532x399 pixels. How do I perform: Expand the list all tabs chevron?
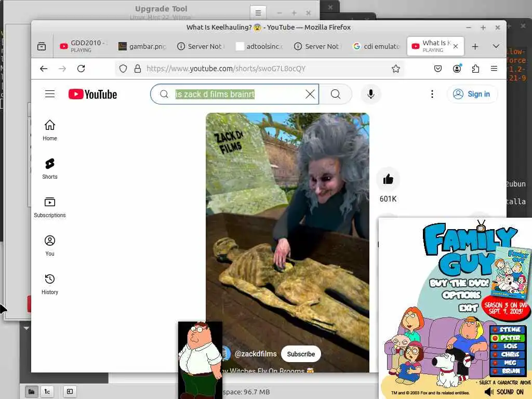496,46
